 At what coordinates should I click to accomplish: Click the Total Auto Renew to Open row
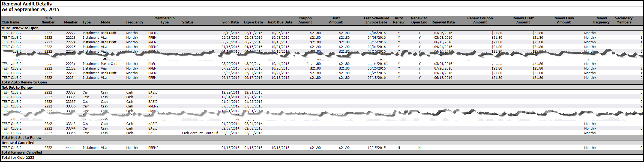pyautogui.click(x=24, y=82)
